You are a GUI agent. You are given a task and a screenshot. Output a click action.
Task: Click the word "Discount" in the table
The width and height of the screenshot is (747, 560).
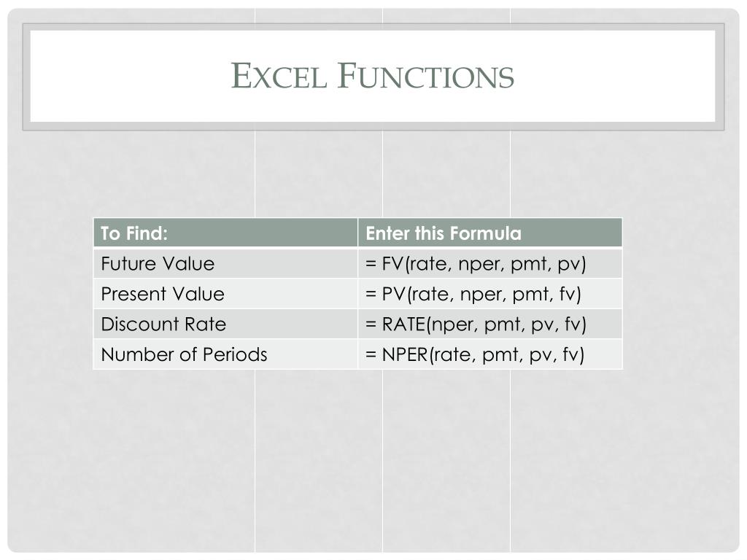131,324
